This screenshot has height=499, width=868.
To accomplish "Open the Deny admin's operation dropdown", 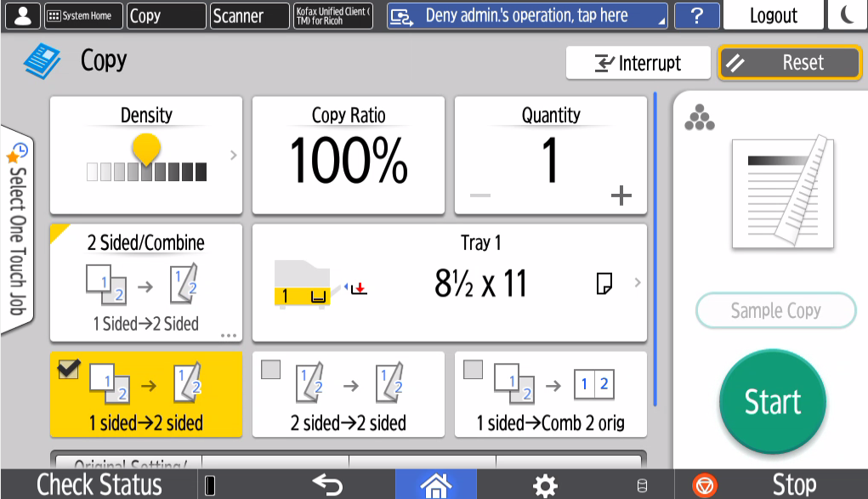I will click(527, 15).
